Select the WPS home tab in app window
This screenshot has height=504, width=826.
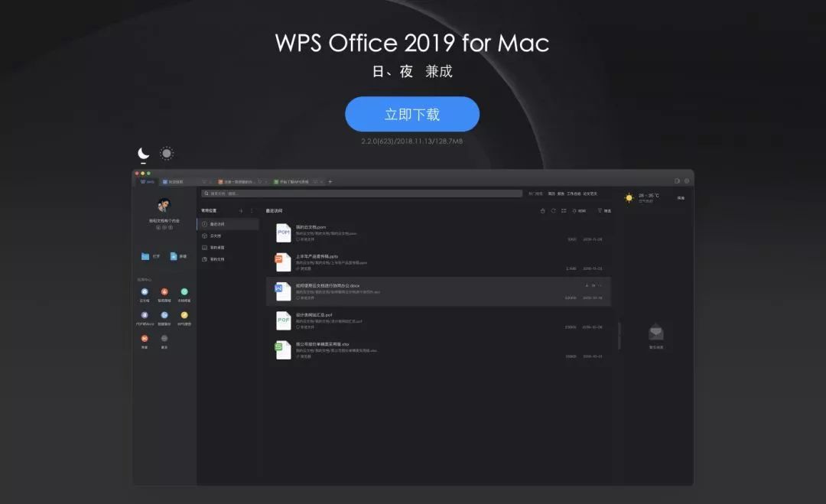pyautogui.click(x=147, y=182)
